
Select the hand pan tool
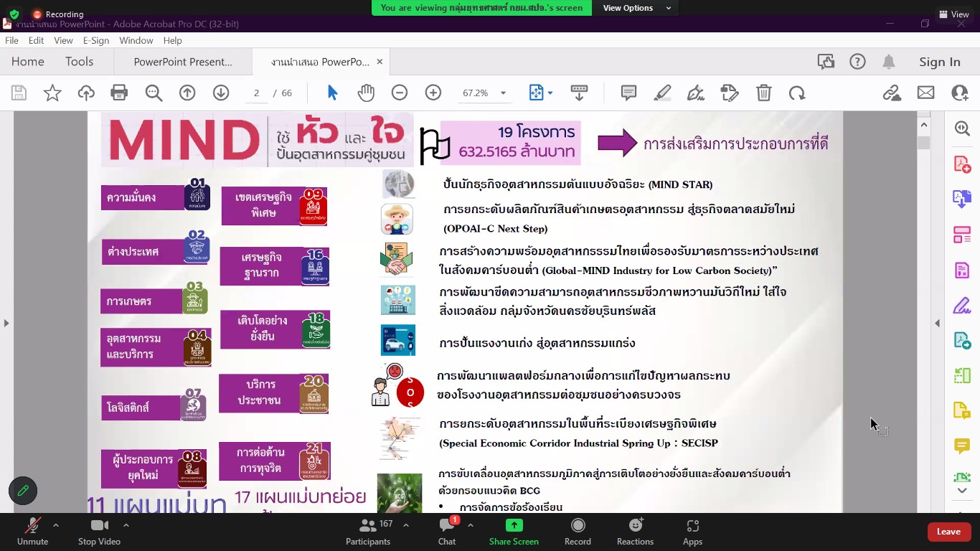(366, 93)
